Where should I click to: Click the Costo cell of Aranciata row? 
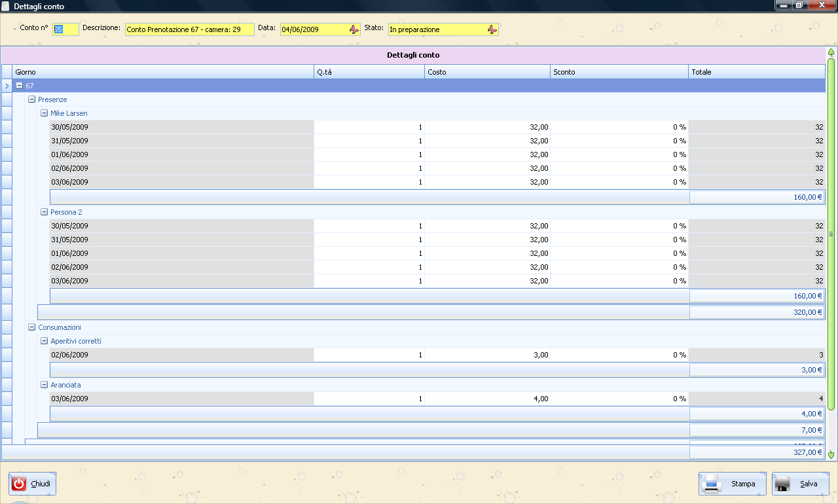coord(487,399)
